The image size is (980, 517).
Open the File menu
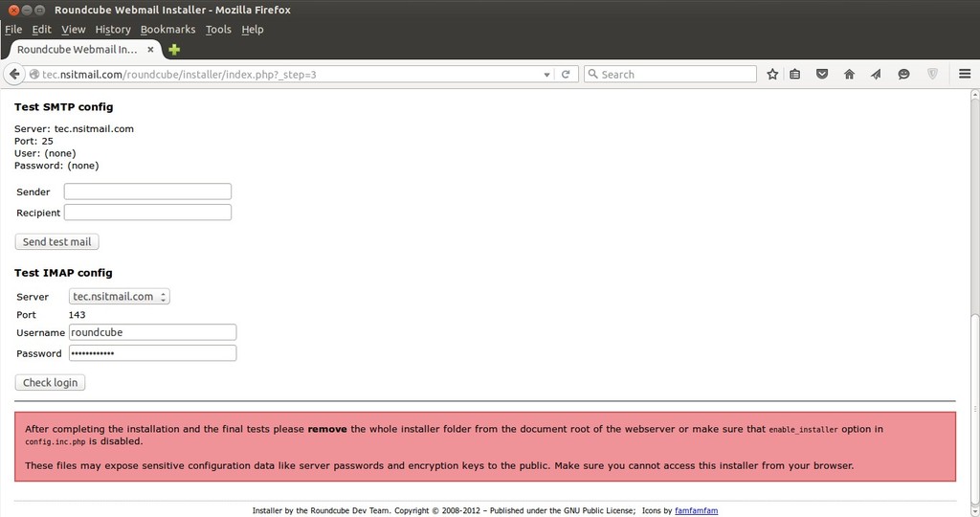coord(13,30)
